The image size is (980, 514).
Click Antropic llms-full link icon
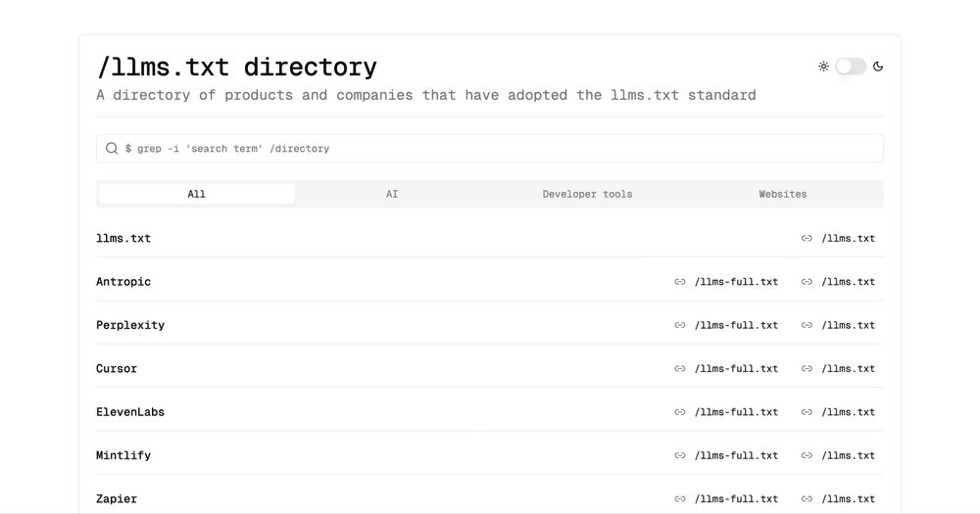tap(680, 282)
